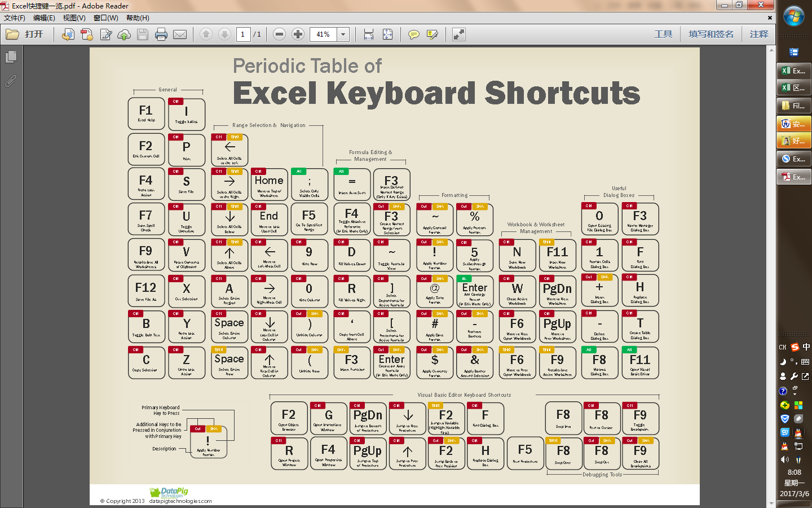
Task: Open the PDF reader taskbar button
Action: point(793,177)
